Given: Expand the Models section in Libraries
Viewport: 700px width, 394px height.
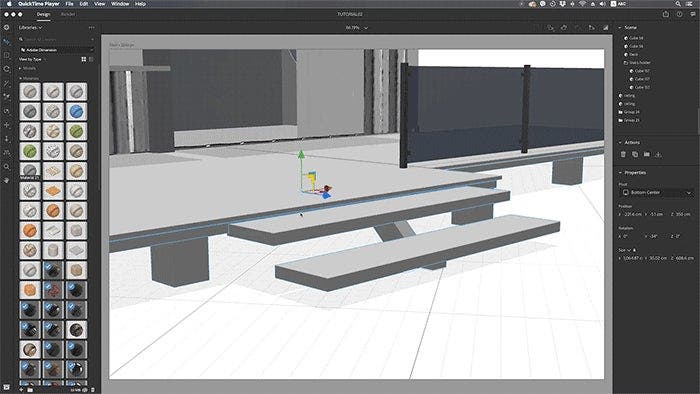Looking at the screenshot, I should [20, 68].
